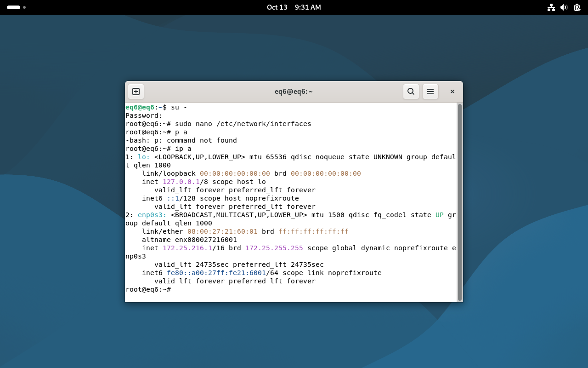Screen dimensions: 588x368
Task: Open the terminal hamburger menu
Action: point(430,92)
